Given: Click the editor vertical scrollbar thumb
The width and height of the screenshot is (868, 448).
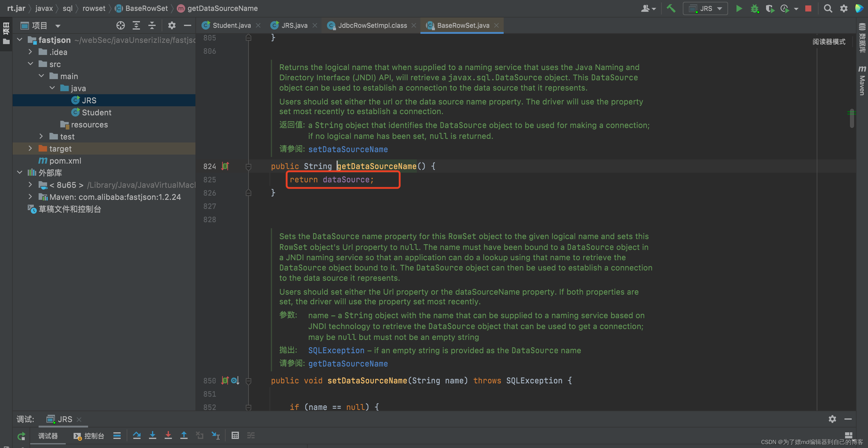Looking at the screenshot, I should tap(852, 118).
